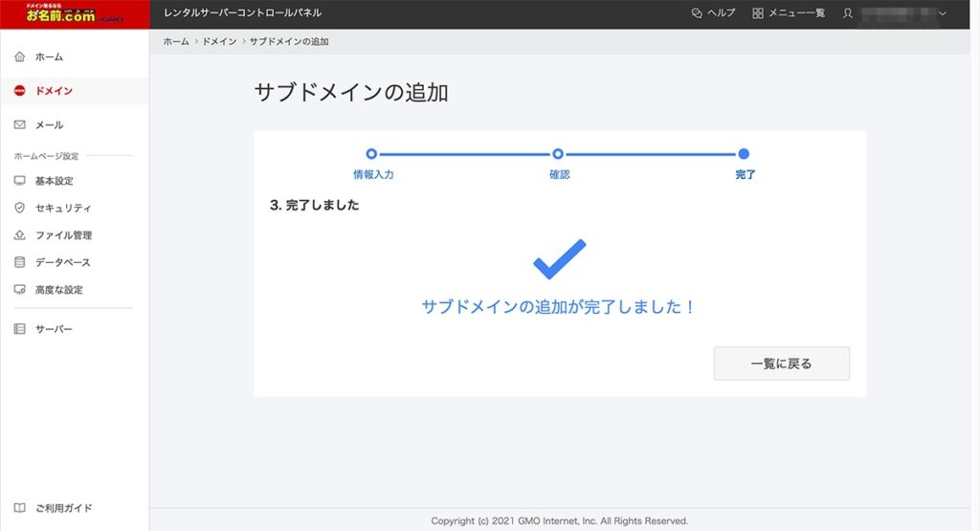
Task: Click the Mail envelope icon
Action: coord(19,125)
